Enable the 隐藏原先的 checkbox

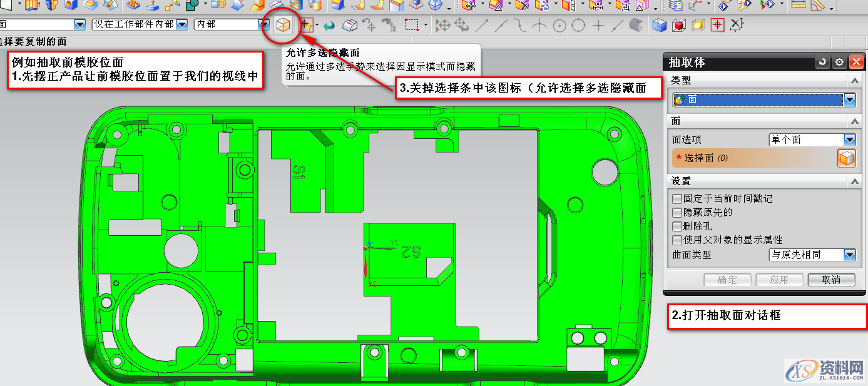pos(676,212)
